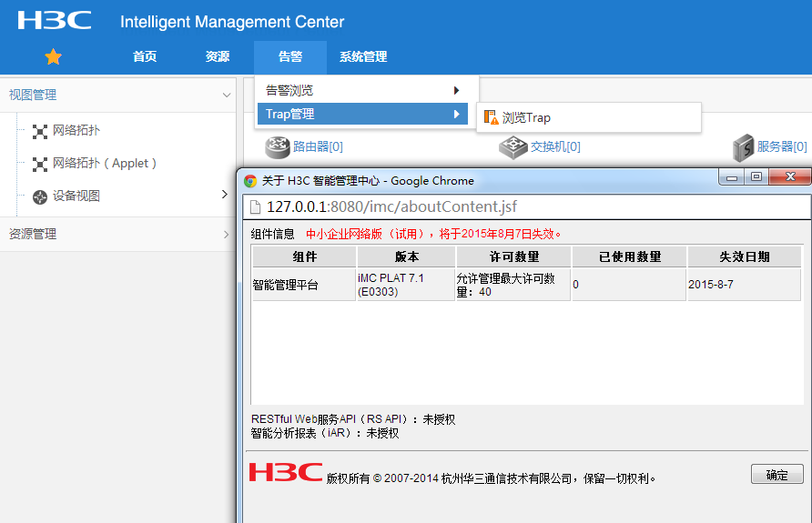The width and height of the screenshot is (812, 523).
Task: Maximize the Chrome about popup window
Action: (x=756, y=177)
